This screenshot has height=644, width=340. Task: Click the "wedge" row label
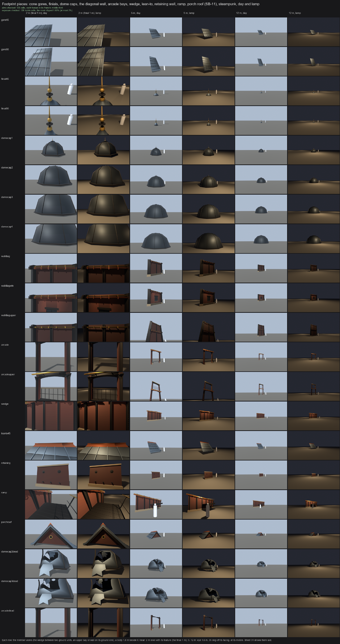point(5,404)
